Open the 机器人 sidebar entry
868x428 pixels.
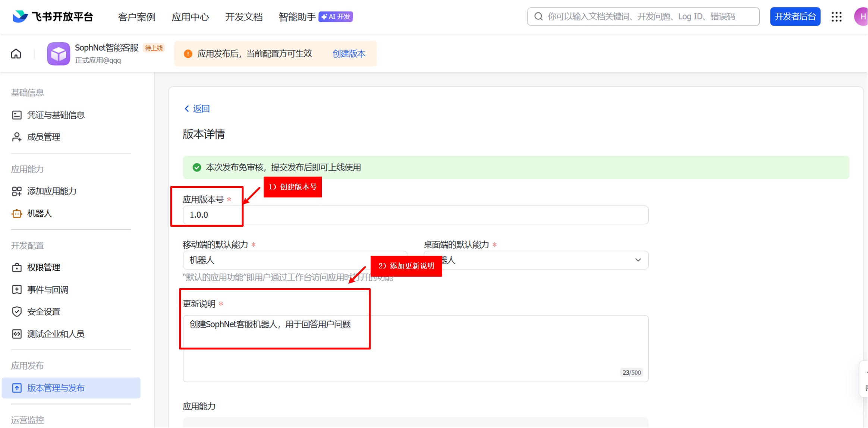pos(40,213)
